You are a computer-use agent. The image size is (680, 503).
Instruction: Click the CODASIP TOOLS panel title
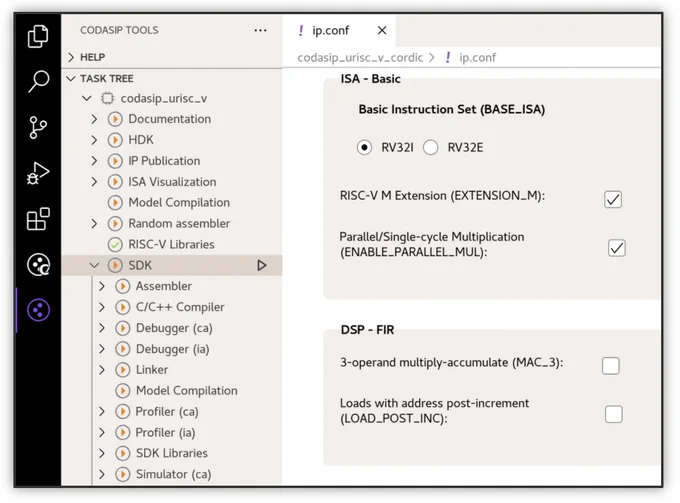click(x=119, y=30)
